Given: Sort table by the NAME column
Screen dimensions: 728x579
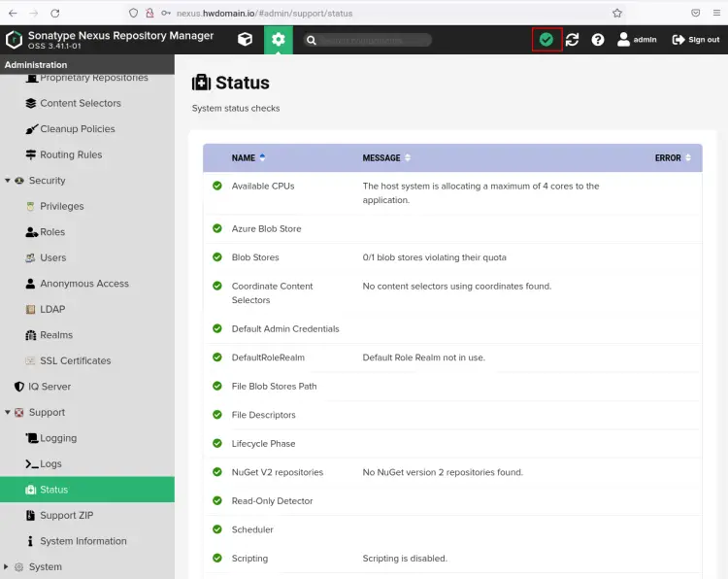Looking at the screenshot, I should click(248, 158).
